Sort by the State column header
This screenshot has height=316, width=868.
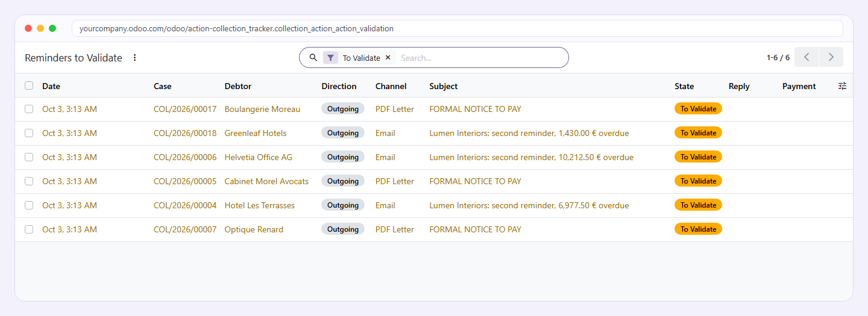(x=684, y=86)
